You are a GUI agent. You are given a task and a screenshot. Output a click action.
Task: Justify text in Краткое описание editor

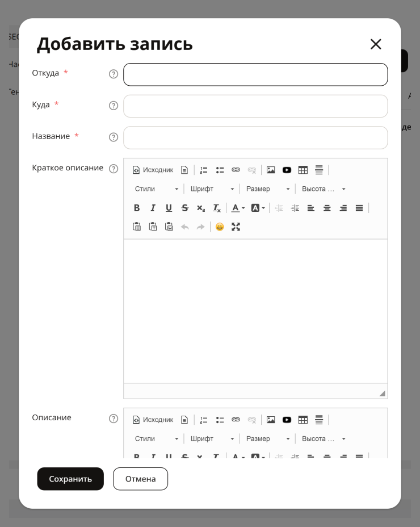359,208
